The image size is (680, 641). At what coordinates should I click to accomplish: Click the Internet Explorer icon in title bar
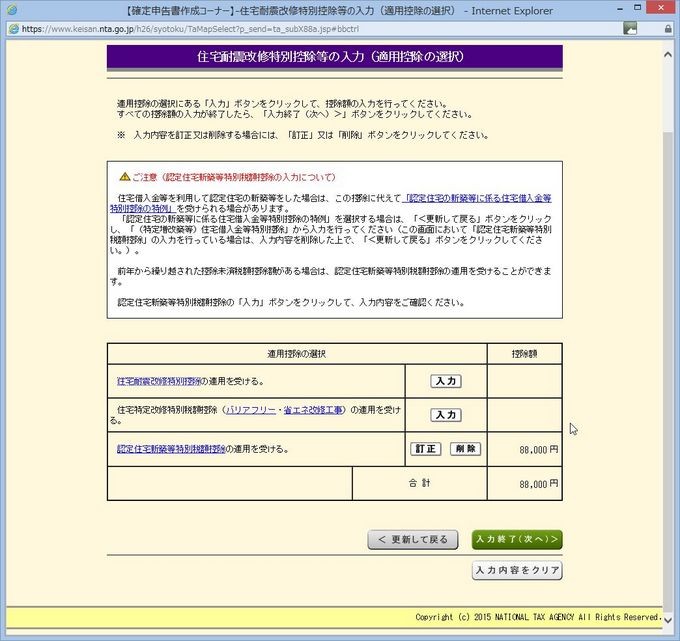[x=12, y=9]
